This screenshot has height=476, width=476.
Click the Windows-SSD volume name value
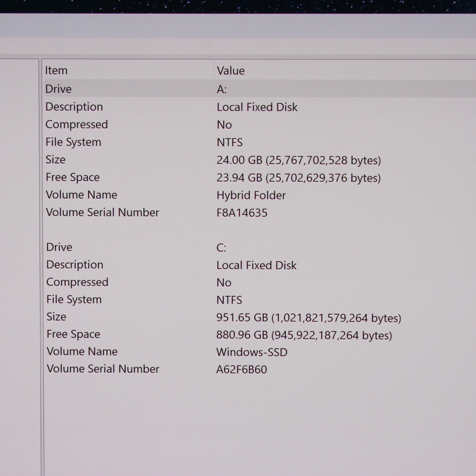pyautogui.click(x=252, y=352)
